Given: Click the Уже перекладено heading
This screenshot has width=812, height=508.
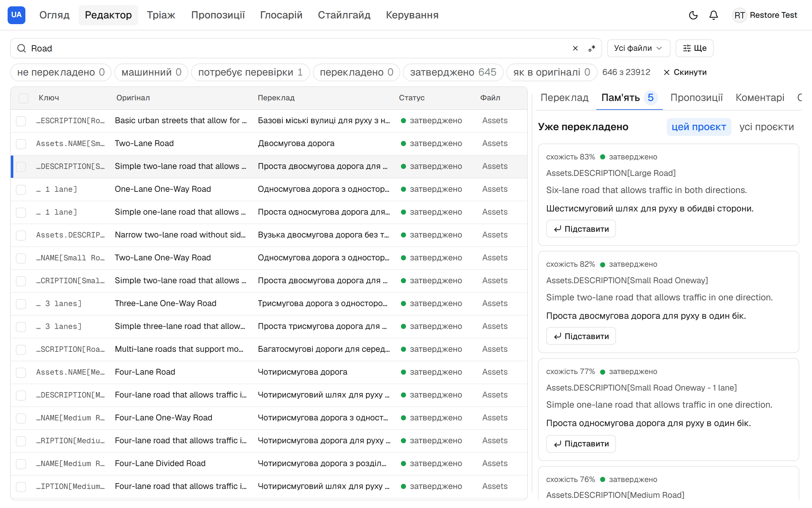Looking at the screenshot, I should pos(583,127).
